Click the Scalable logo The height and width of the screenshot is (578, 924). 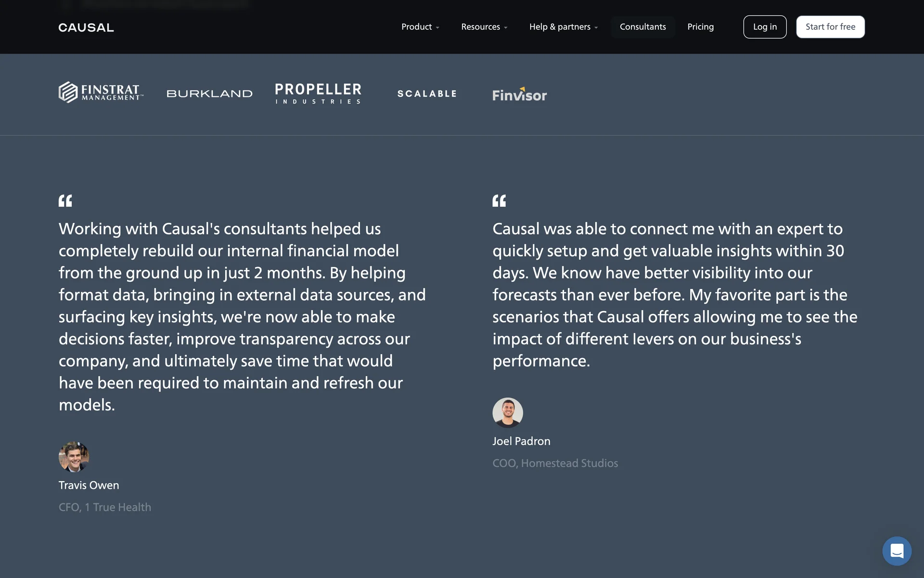[427, 93]
